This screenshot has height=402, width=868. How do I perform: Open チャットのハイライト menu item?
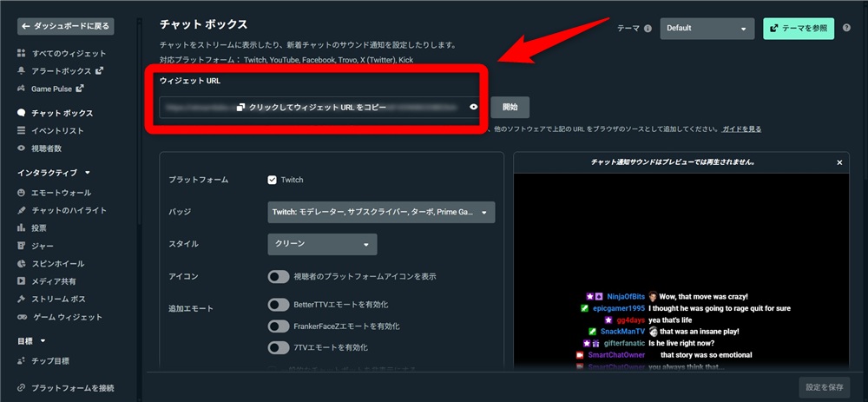tap(69, 210)
